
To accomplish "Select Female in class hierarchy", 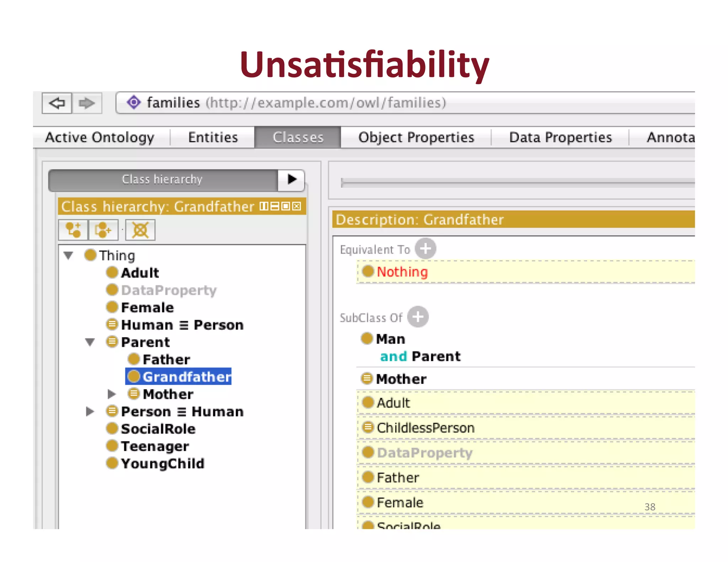I will [x=140, y=308].
